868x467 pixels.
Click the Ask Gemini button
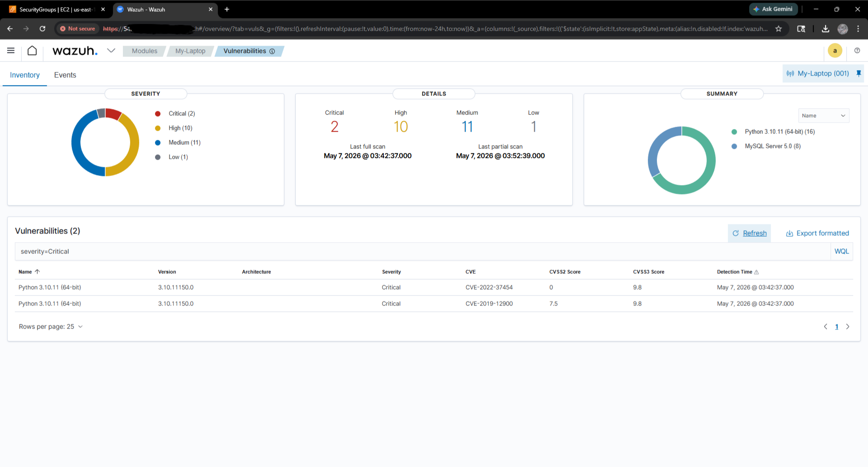[773, 9]
